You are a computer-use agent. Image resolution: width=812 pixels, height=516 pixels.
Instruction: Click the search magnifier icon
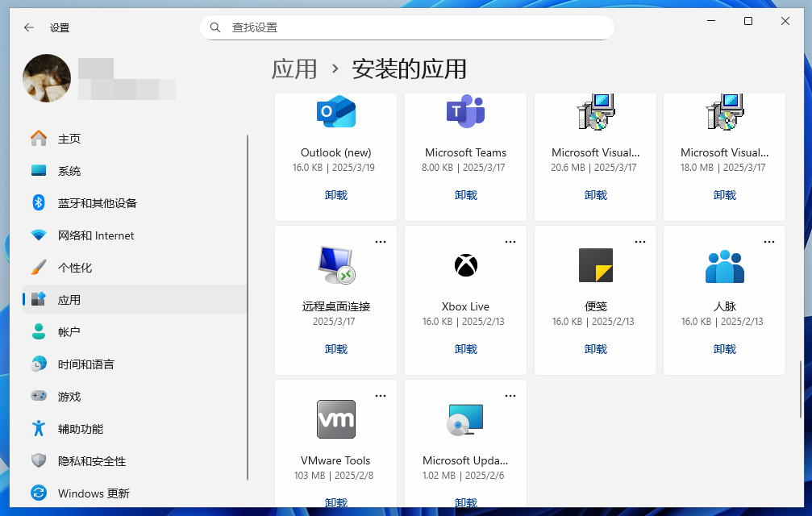(215, 27)
